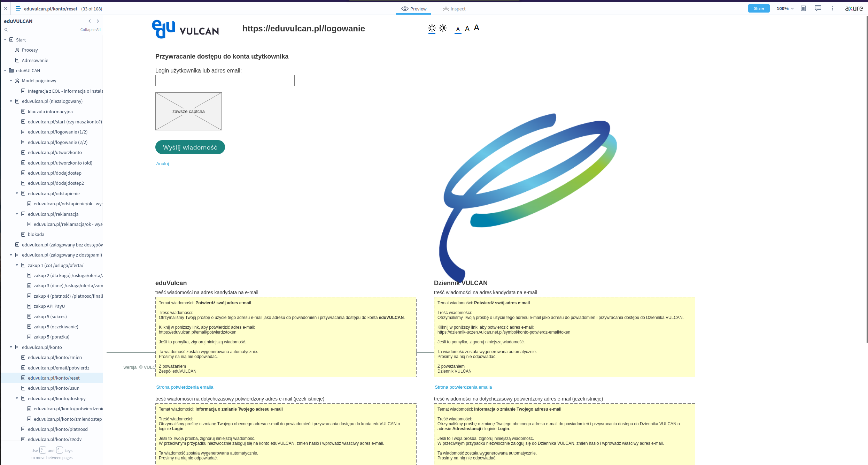
Task: Open the three-dot more options menu
Action: point(832,9)
